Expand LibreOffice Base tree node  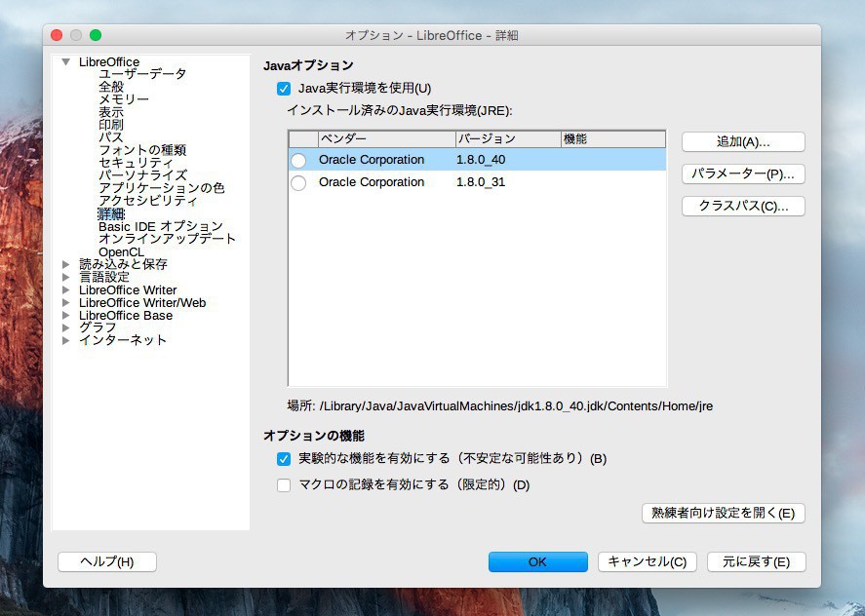pos(66,316)
